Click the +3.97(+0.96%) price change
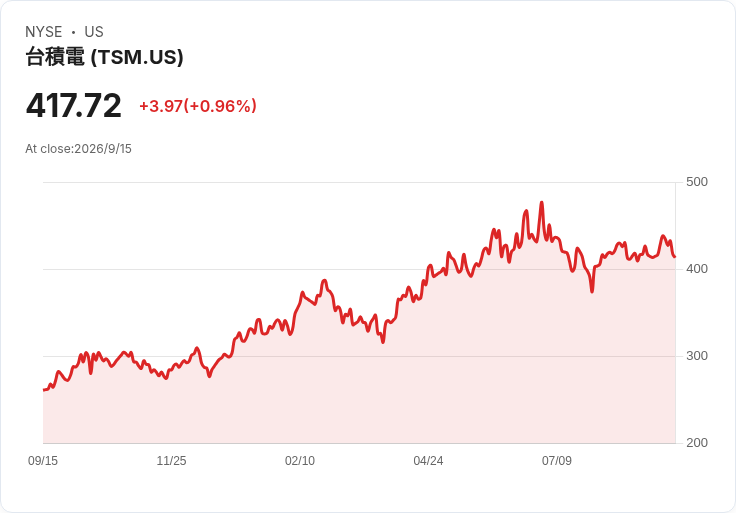736x513 pixels. click(x=198, y=106)
